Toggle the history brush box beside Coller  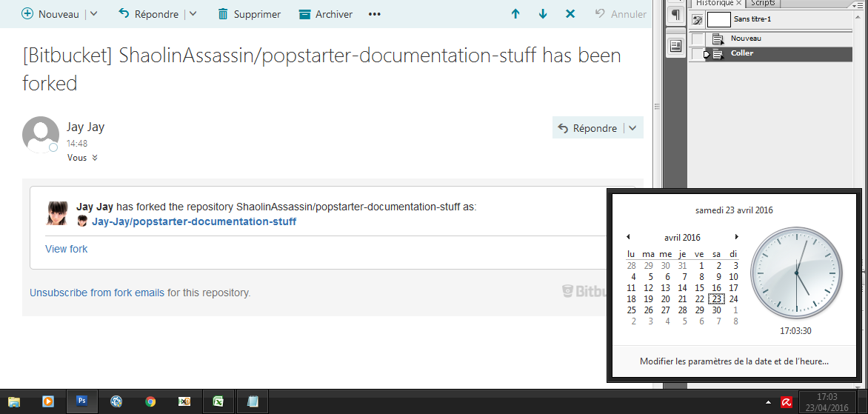(x=696, y=53)
